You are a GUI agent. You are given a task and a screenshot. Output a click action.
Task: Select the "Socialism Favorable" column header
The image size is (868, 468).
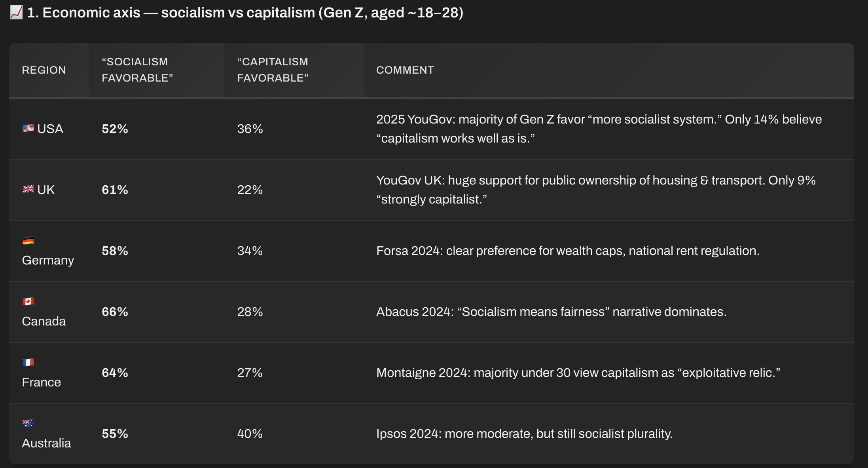click(137, 70)
